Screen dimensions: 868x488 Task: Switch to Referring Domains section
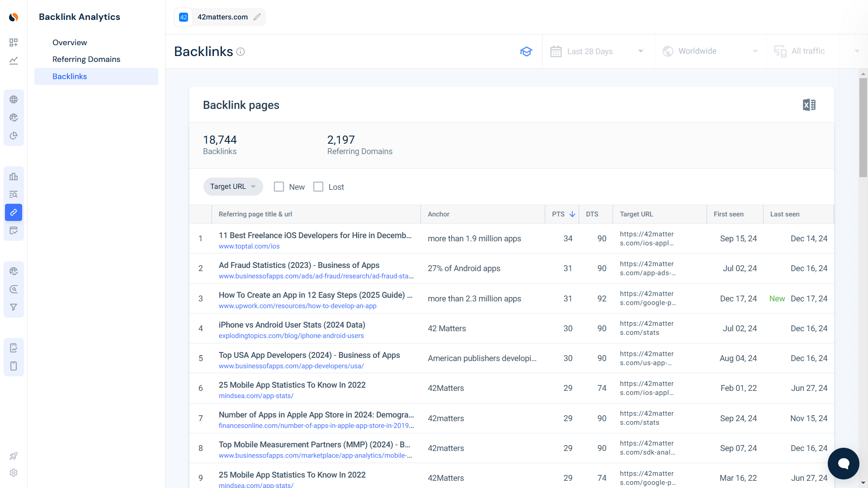pos(86,59)
